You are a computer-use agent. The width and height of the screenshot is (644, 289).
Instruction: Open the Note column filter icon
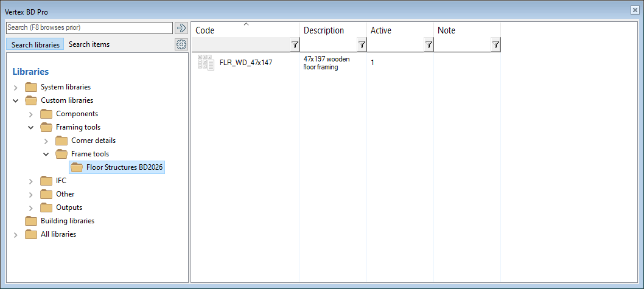495,44
